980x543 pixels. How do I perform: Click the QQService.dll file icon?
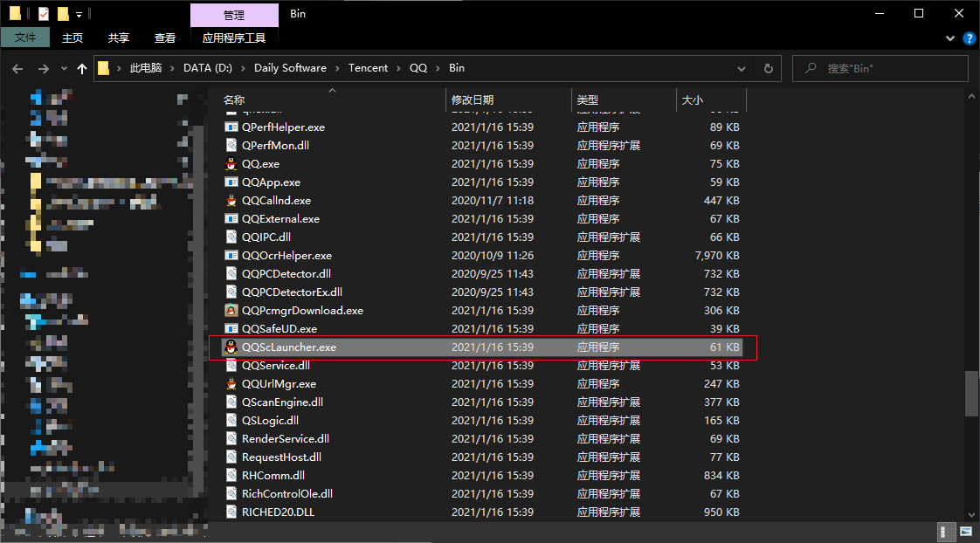[231, 366]
